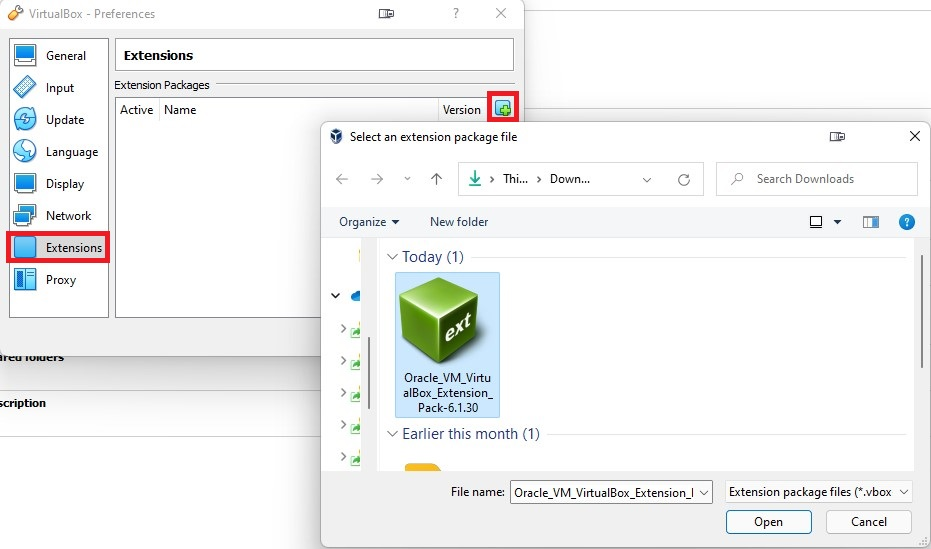The width and height of the screenshot is (931, 549).
Task: Expand the address bar path dropdown
Action: [x=647, y=179]
